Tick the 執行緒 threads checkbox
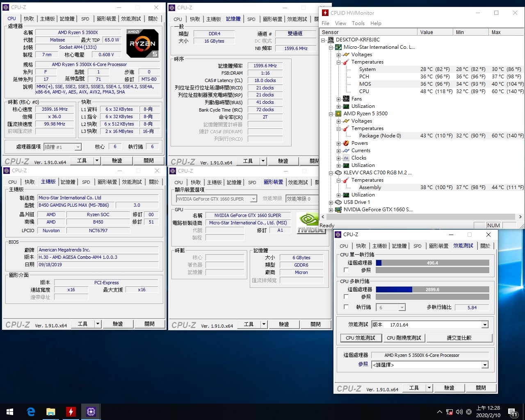This screenshot has height=420, width=525. pos(346,307)
